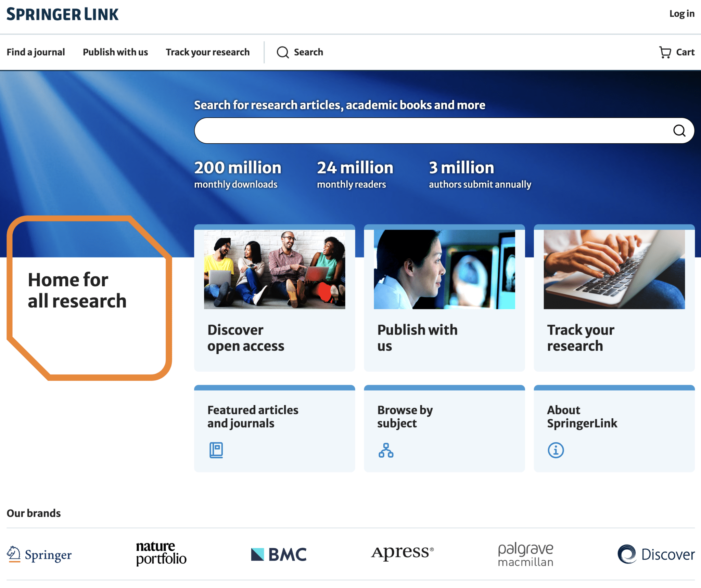Select Publish with us in the top navigation

[x=115, y=52]
